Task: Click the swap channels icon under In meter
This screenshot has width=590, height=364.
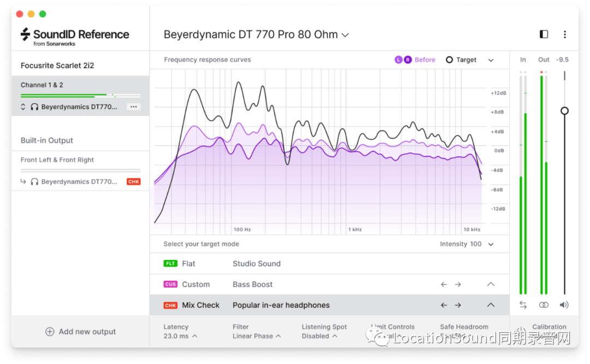Action: tap(523, 305)
